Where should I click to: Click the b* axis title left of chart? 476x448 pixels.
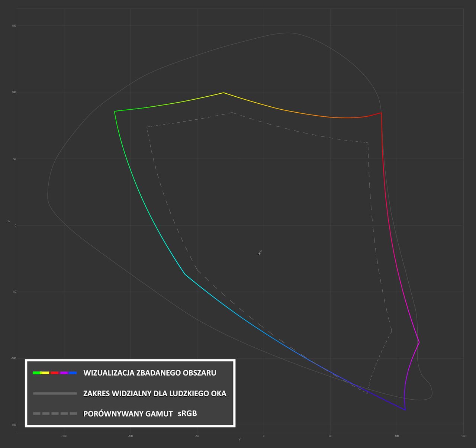point(8,221)
